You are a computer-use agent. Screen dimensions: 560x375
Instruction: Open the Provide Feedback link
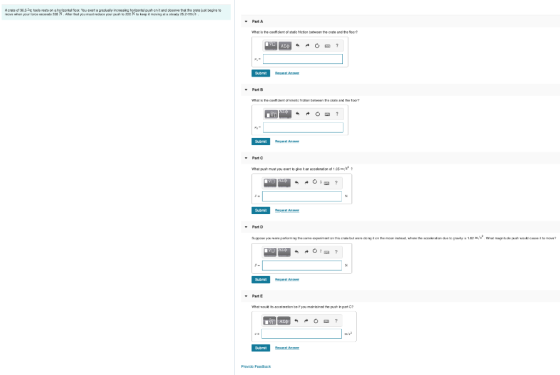point(256,366)
